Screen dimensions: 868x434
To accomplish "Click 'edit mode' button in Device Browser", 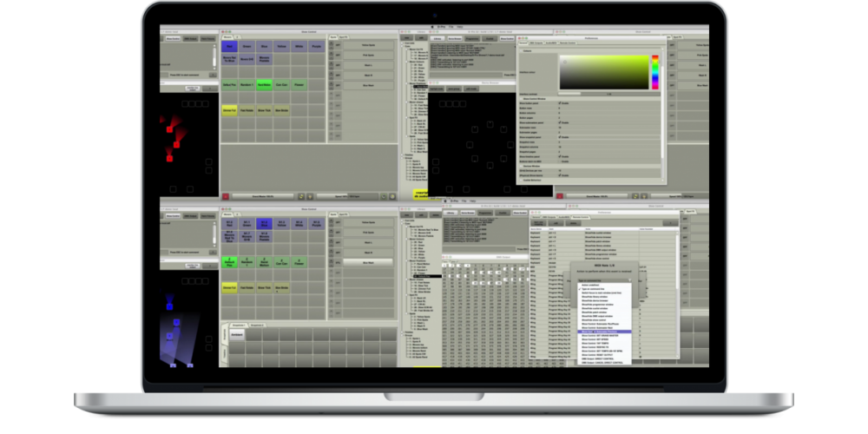I will point(471,89).
